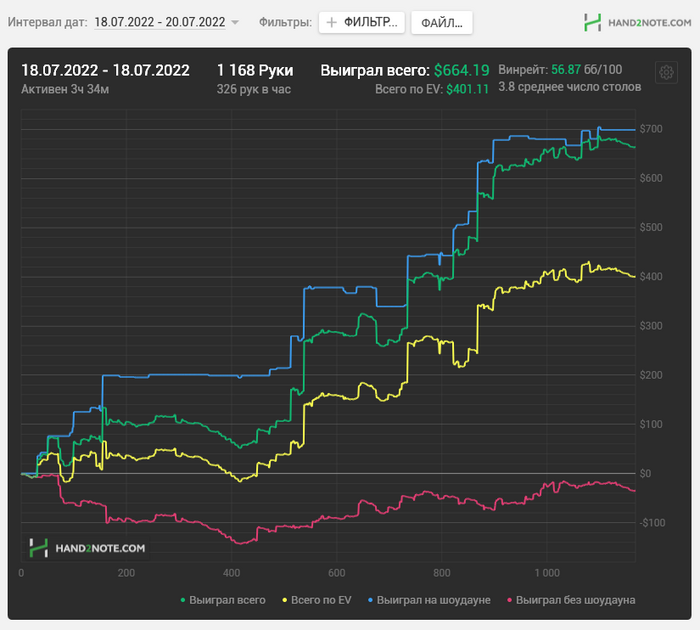Click the $700 y-axis label
Viewport: 700px width, 630px height.
point(651,129)
